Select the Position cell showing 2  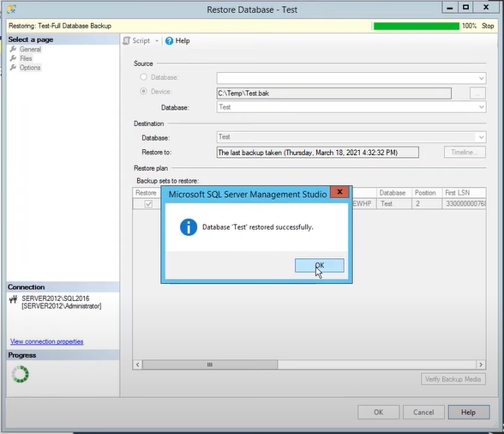tap(427, 203)
